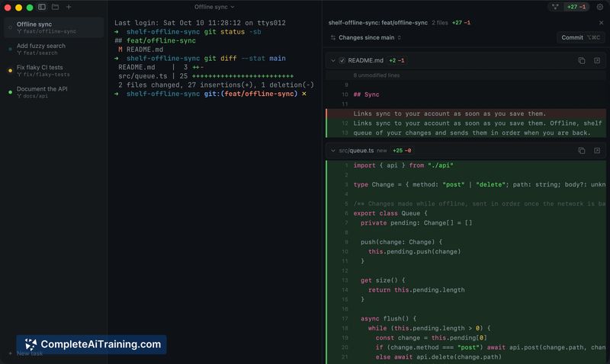Open the folder icon in title bar

click(55, 7)
